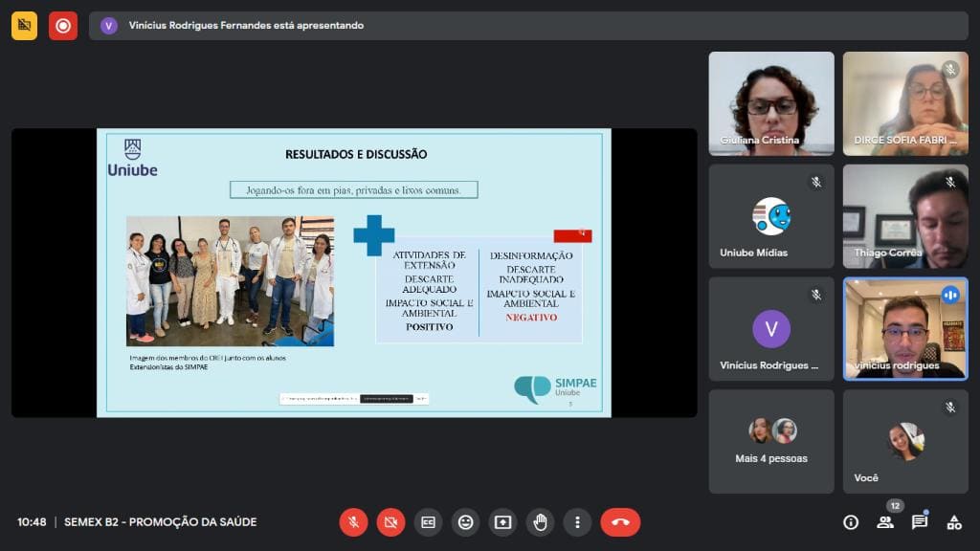Turn on the camera
Image resolution: width=980 pixels, height=551 pixels.
click(x=390, y=522)
